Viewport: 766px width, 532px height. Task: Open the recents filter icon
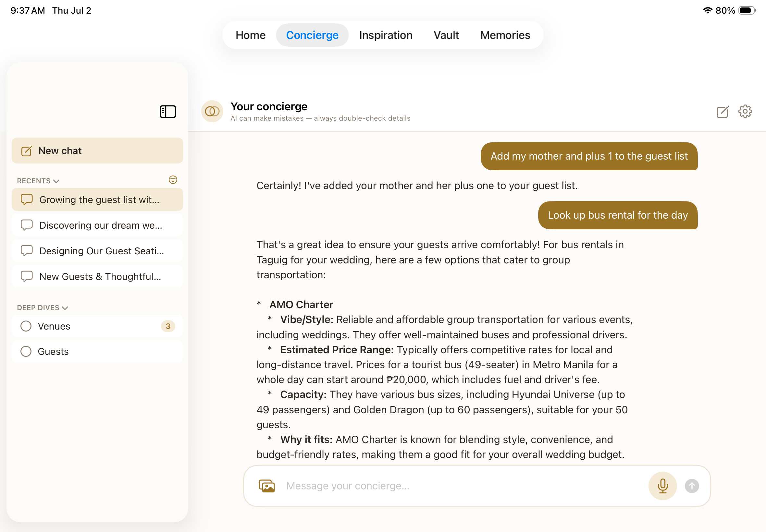(x=173, y=180)
